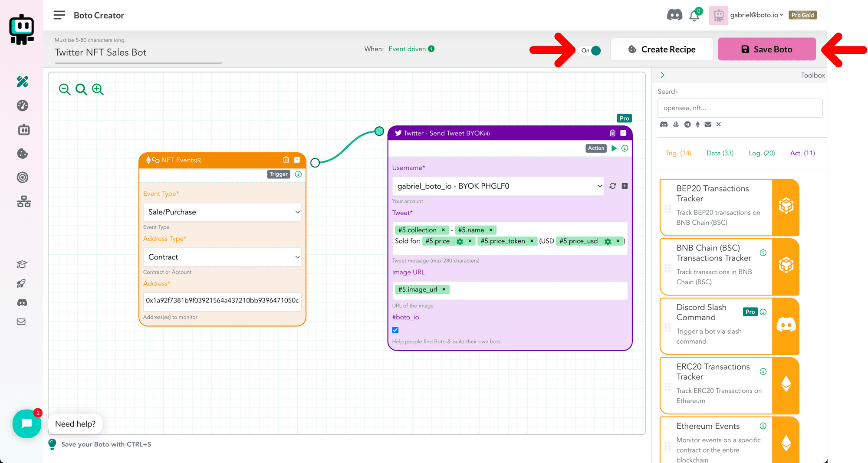Viewport: 868px width, 463px height.
Task: Open #5.price tag settings gear
Action: point(460,241)
